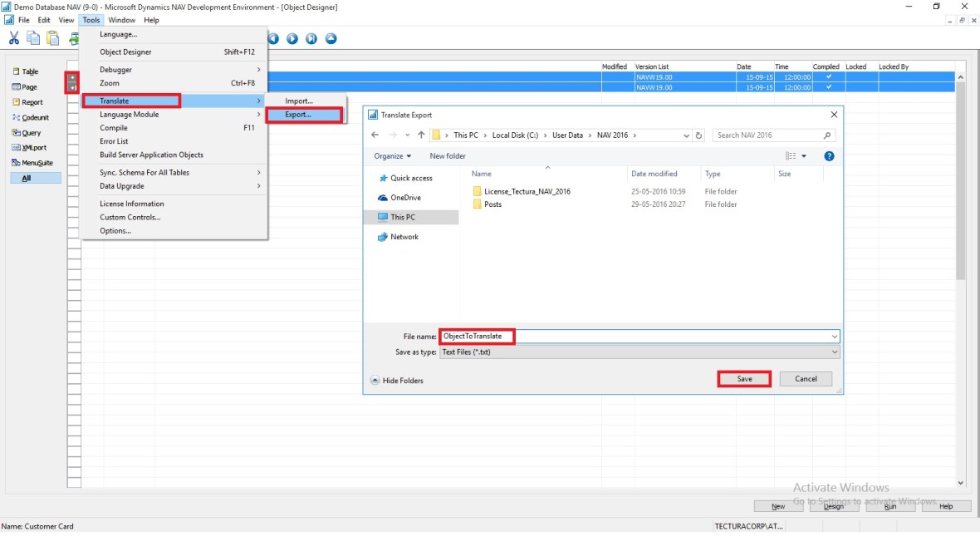Click the Save button
Viewport: 980px width, 551px height.
coord(744,379)
